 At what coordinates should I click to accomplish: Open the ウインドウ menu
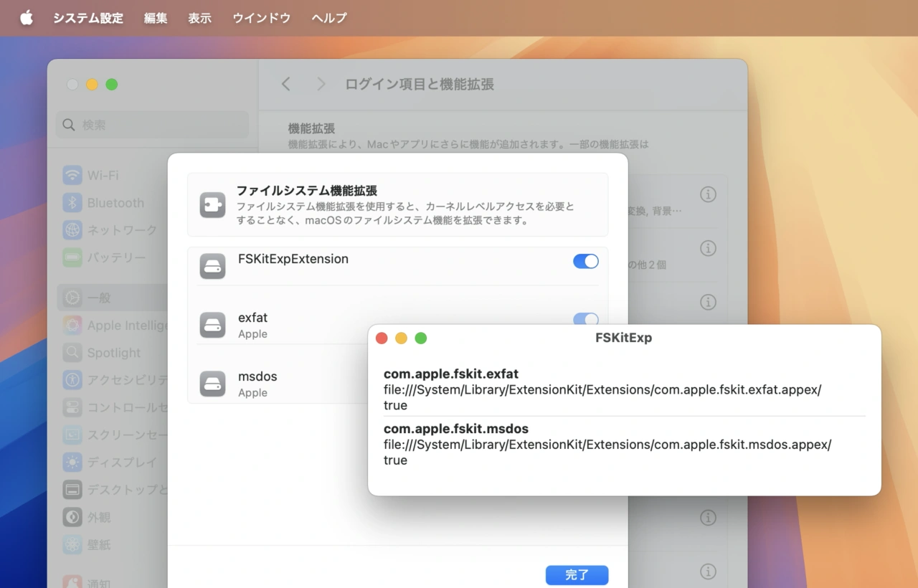(x=261, y=18)
